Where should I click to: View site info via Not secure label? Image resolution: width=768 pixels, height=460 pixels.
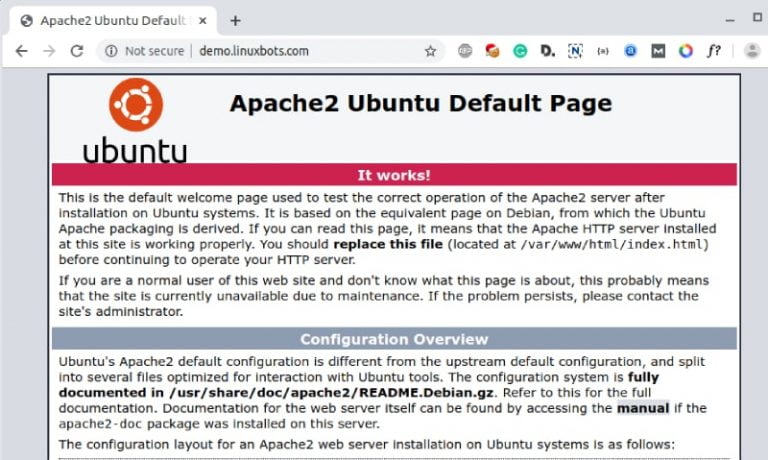(144, 51)
